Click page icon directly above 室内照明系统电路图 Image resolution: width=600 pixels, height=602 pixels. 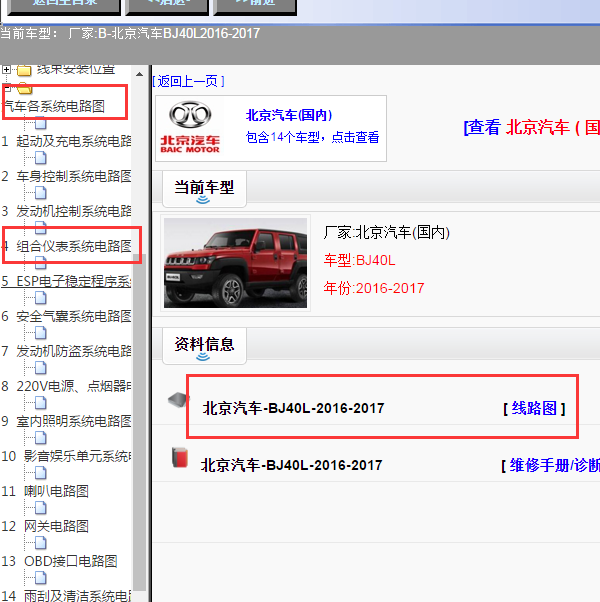tap(40, 403)
